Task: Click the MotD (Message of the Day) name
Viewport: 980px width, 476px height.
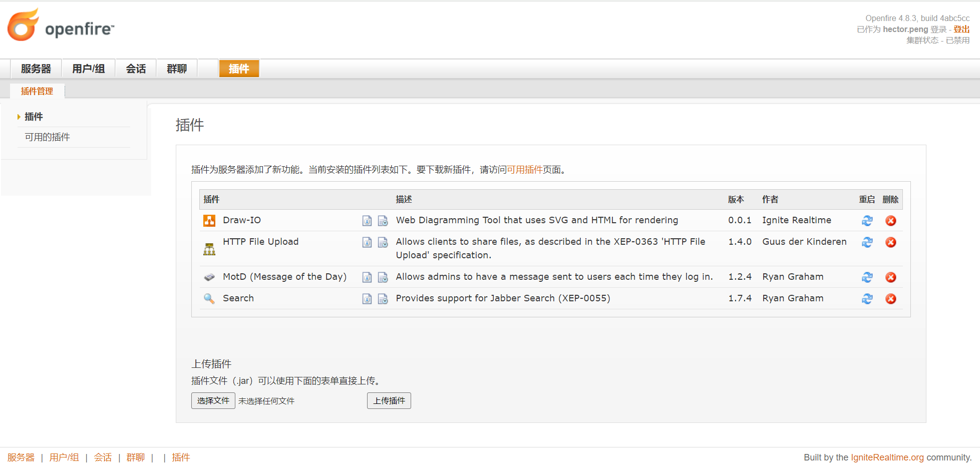Action: pyautogui.click(x=285, y=277)
